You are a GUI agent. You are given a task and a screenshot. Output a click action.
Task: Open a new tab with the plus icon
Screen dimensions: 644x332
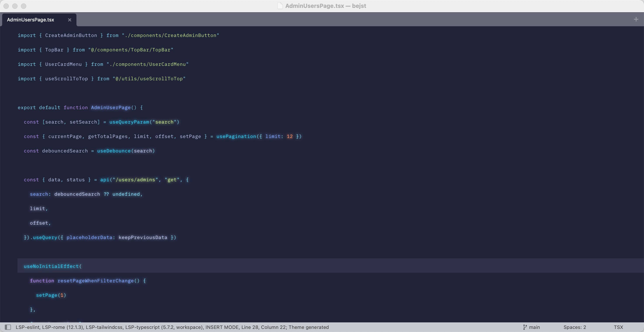[636, 19]
